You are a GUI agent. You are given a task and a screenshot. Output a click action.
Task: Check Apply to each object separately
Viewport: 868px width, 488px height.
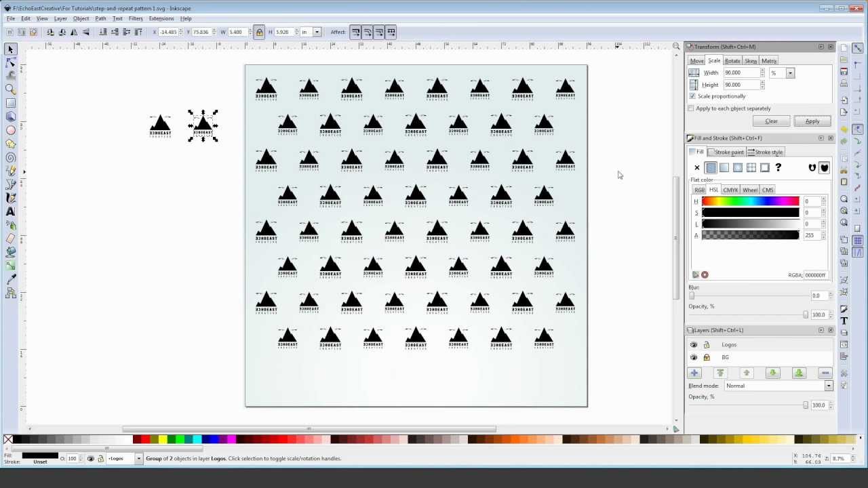coord(692,108)
